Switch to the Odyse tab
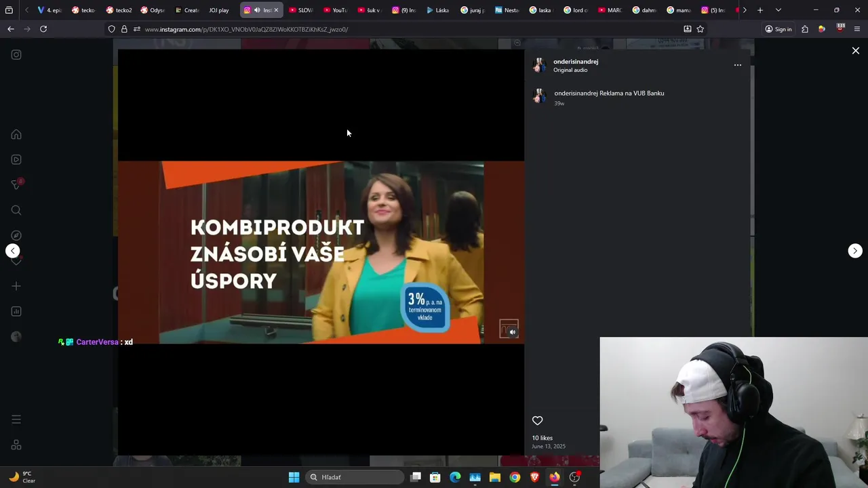The width and height of the screenshot is (868, 488). tap(153, 10)
